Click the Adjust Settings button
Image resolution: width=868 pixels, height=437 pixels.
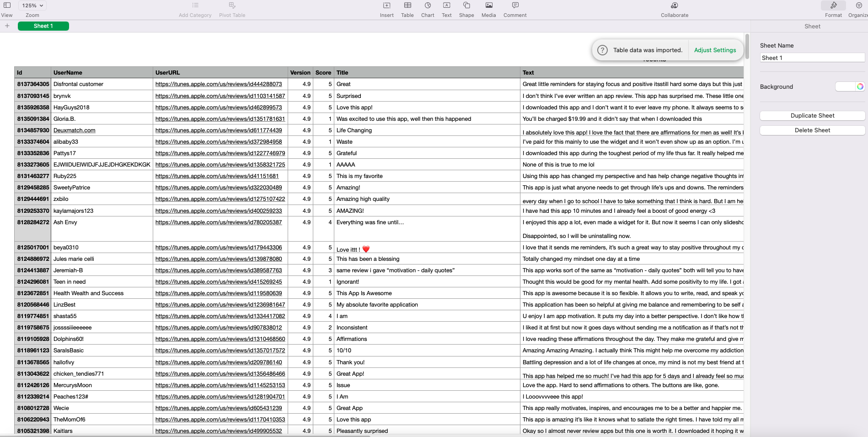(715, 50)
